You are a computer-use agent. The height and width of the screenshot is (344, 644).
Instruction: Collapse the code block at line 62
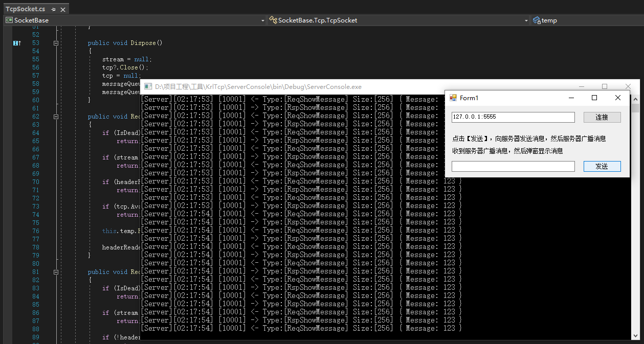tap(56, 117)
